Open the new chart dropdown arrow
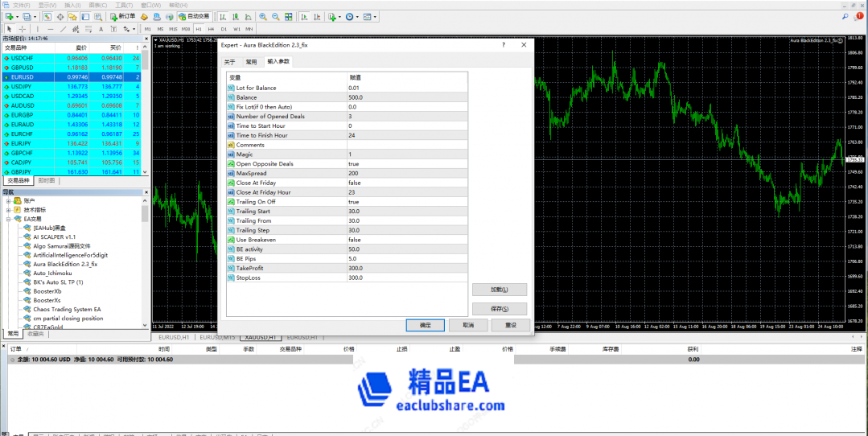868x436 pixels. (17, 17)
